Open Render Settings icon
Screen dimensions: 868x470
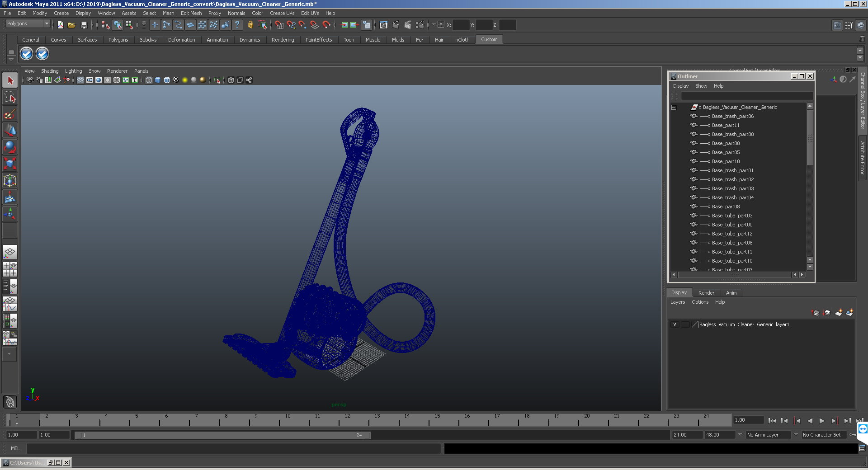click(x=420, y=25)
